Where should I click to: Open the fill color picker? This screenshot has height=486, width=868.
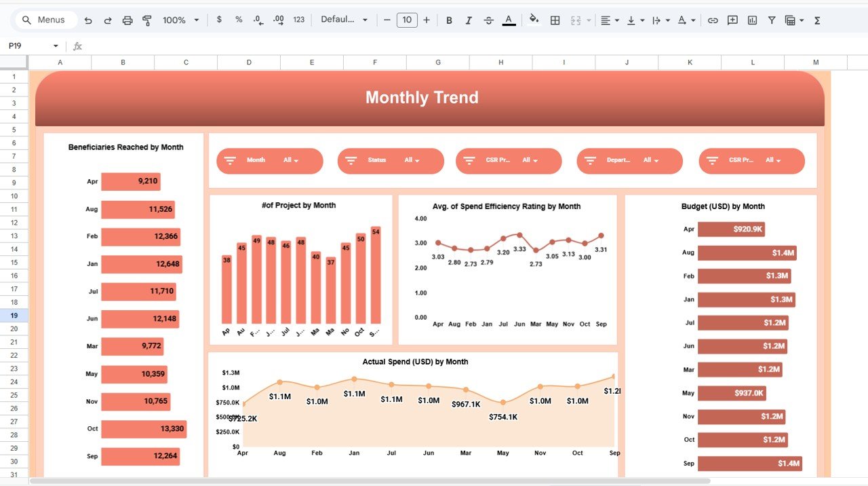coord(534,20)
